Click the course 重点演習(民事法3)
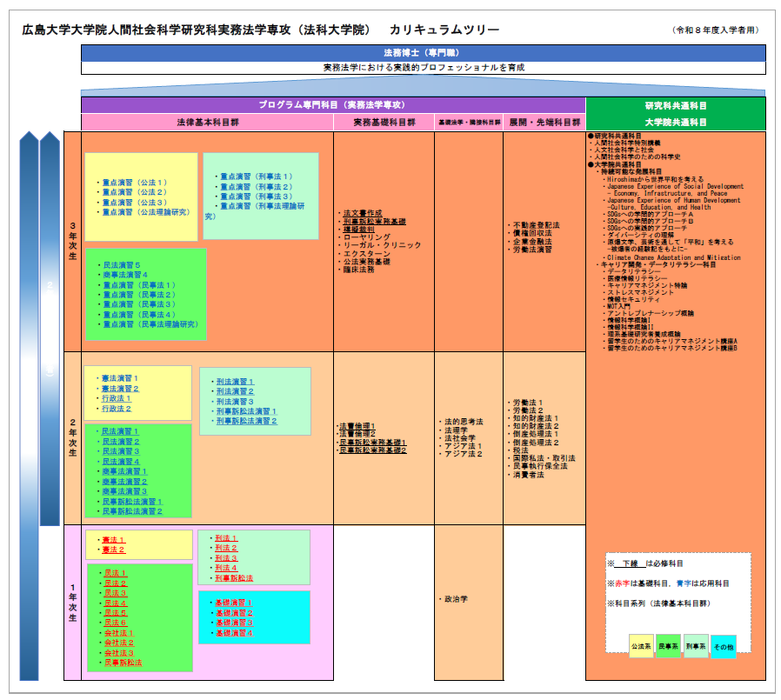The image size is (781, 700). click(x=139, y=304)
